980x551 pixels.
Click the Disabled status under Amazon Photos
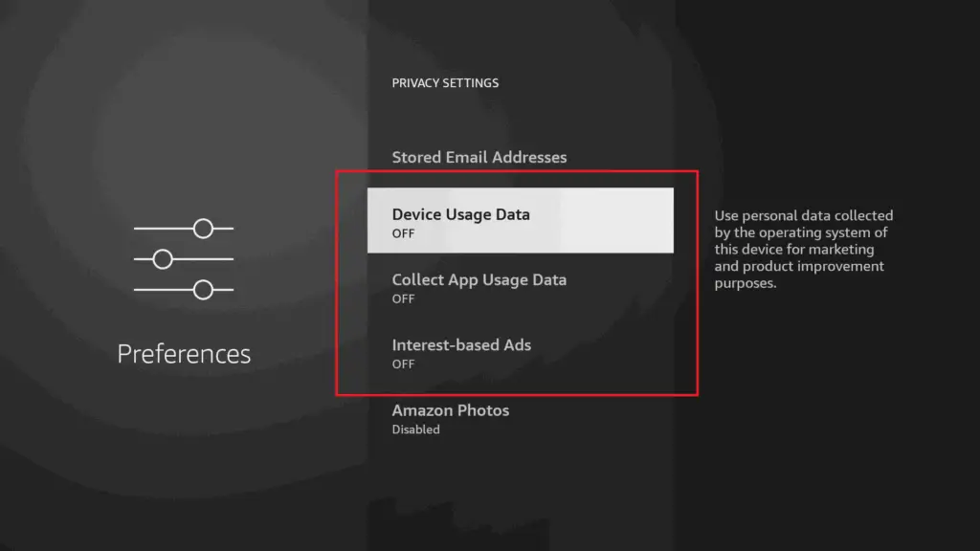[x=415, y=430]
